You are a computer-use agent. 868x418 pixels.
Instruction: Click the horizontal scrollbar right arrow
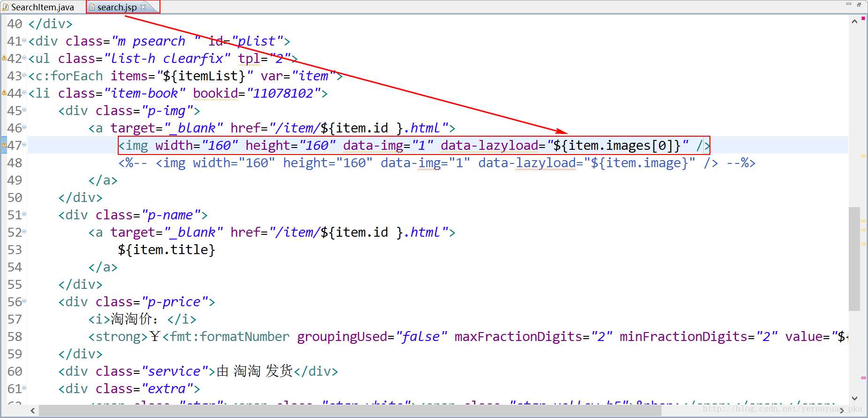click(842, 410)
